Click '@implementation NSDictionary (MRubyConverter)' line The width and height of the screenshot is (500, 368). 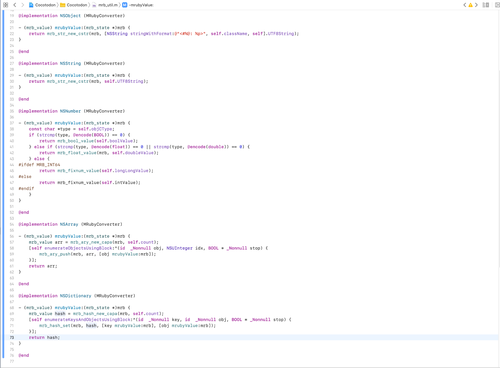(x=77, y=296)
